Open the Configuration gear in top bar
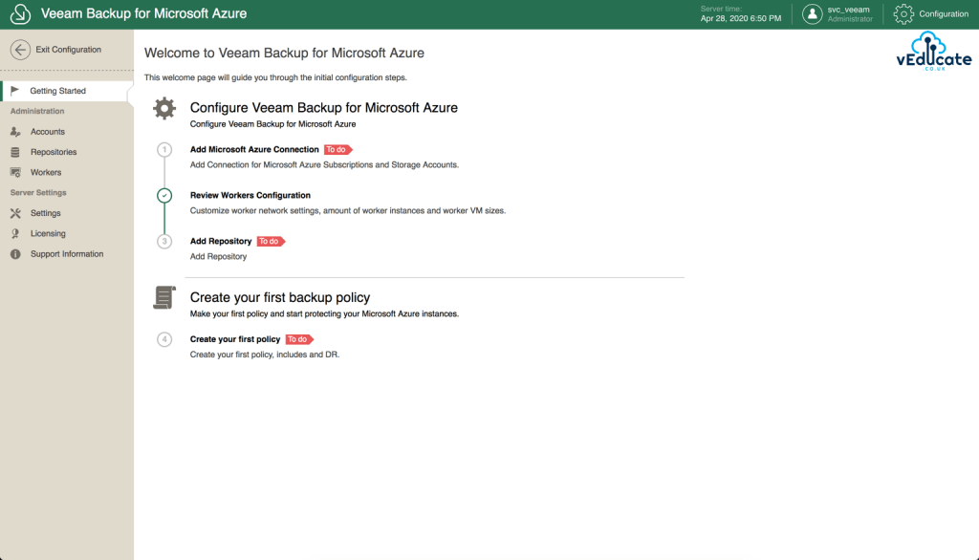Image resolution: width=979 pixels, height=560 pixels. click(901, 13)
